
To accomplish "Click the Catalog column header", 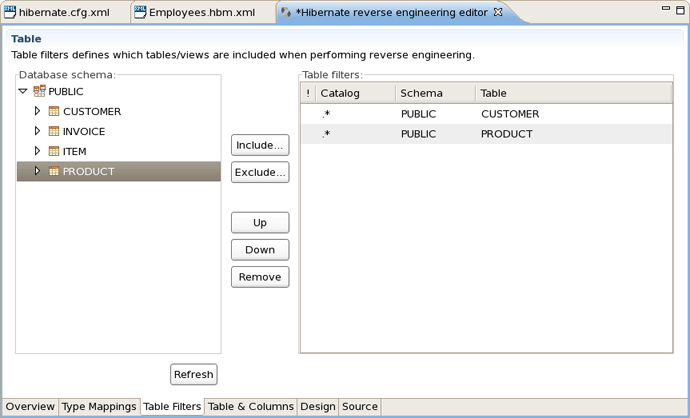I will [x=354, y=93].
